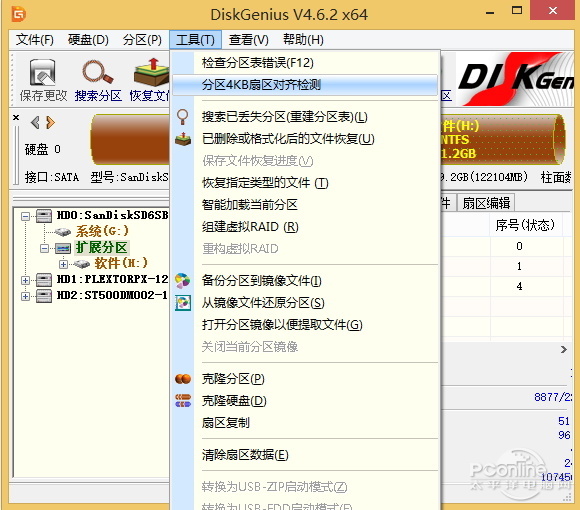Click the previous disk left arrow
The width and height of the screenshot is (580, 510).
coord(35,122)
